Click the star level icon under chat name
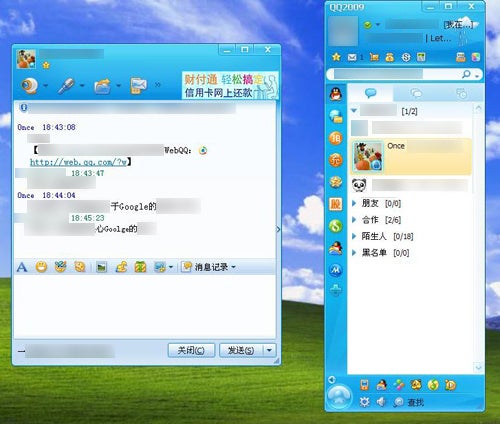The image size is (500, 424). coord(46,65)
